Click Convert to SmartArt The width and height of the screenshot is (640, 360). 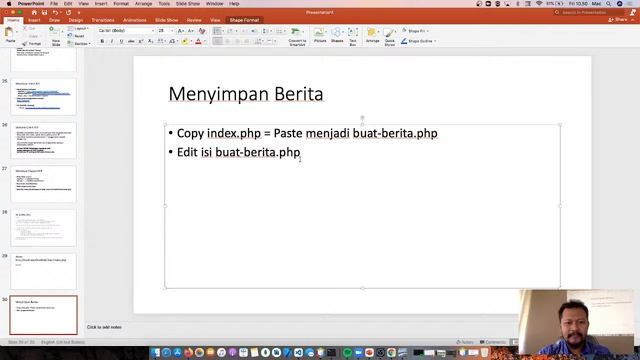297,36
